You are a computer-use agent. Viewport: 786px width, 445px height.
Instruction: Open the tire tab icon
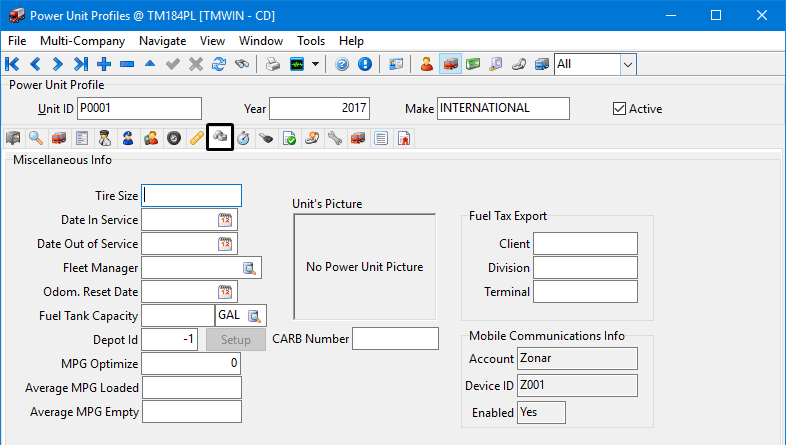(x=174, y=138)
